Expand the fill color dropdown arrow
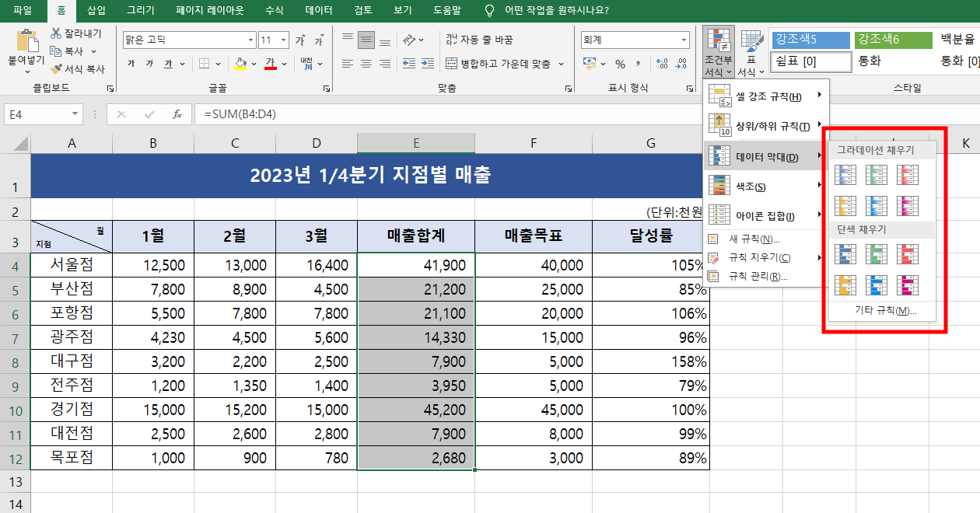Image resolution: width=980 pixels, height=513 pixels. tap(255, 64)
